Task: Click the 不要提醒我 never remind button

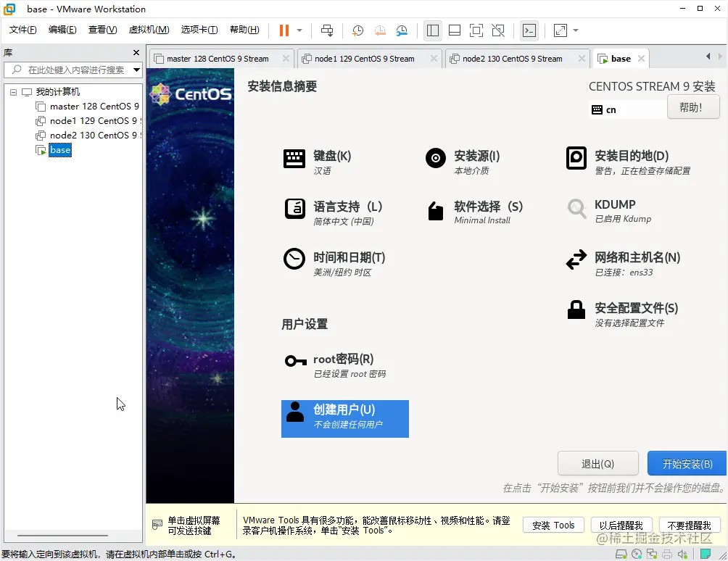Action: click(x=689, y=525)
